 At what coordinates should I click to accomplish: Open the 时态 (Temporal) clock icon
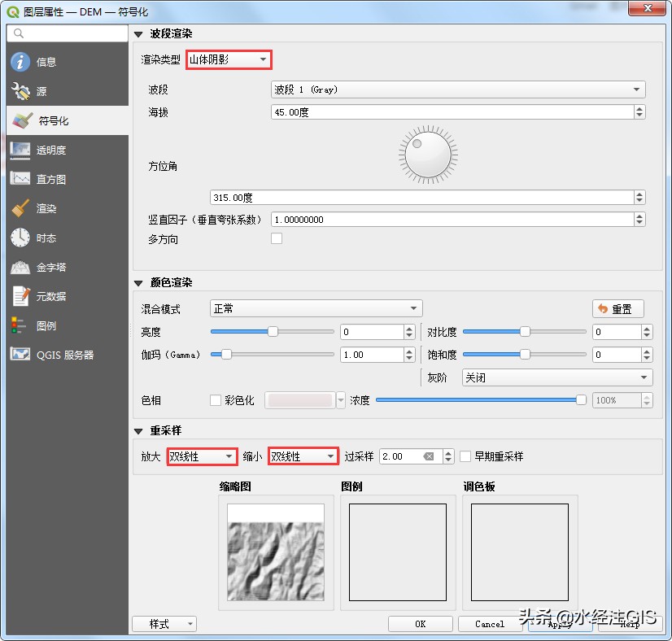20,238
